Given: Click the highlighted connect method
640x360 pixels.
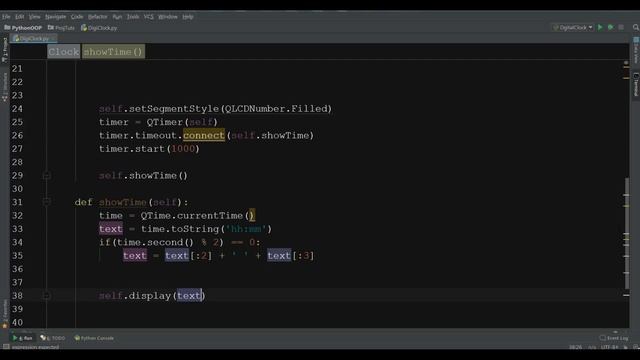Looking at the screenshot, I should pos(204,136).
